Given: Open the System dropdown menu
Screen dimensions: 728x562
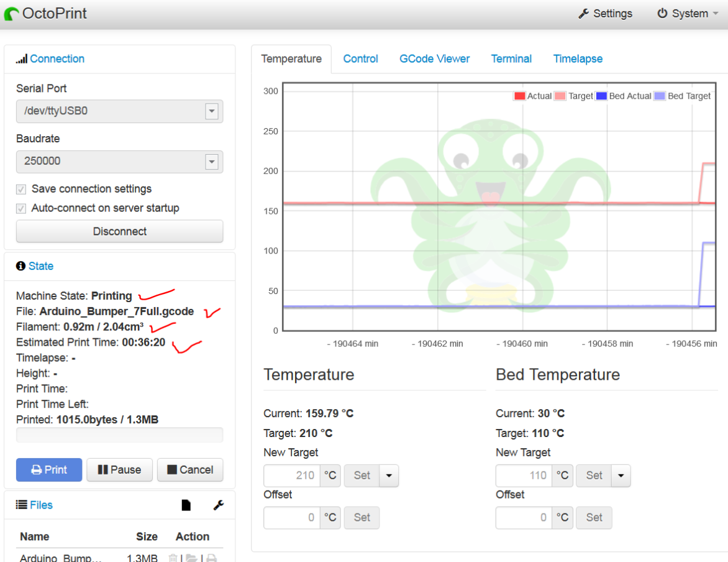Looking at the screenshot, I should [688, 14].
